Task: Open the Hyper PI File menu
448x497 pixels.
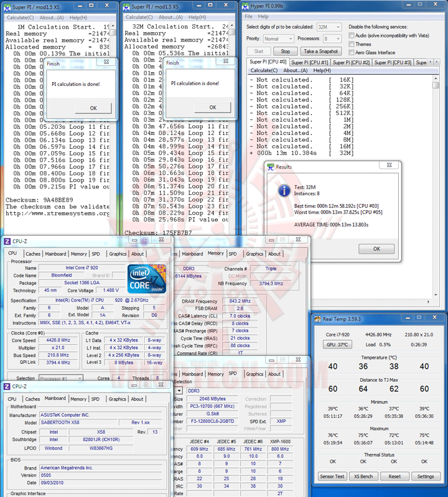Action: (x=248, y=16)
